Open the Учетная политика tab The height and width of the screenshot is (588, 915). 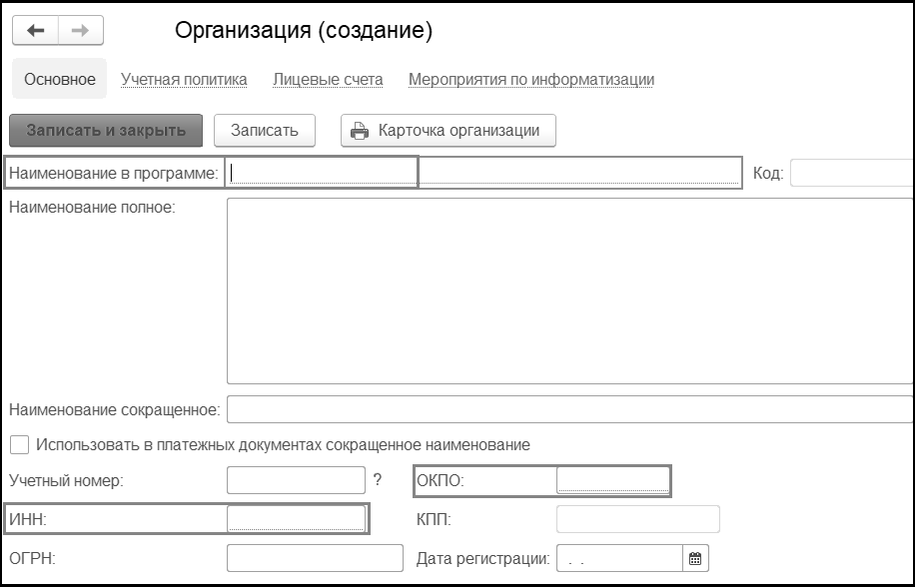[x=184, y=79]
